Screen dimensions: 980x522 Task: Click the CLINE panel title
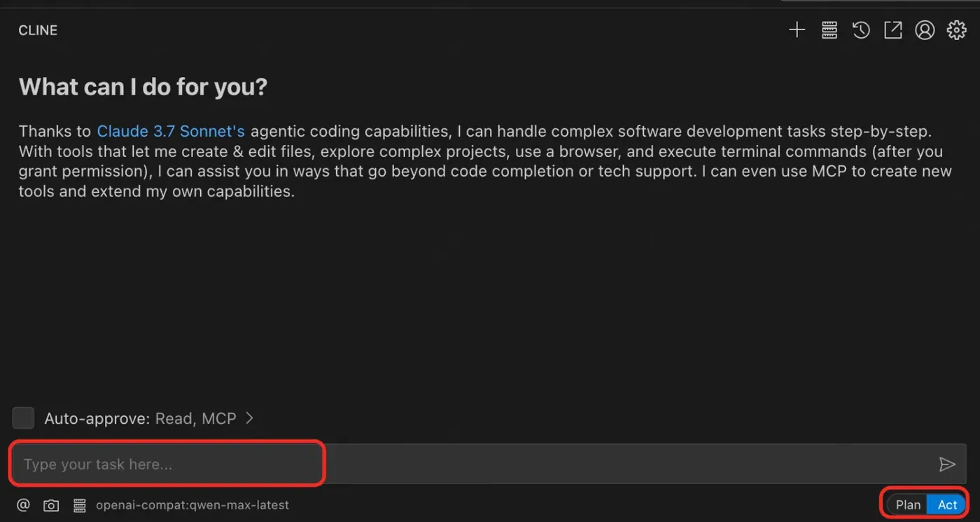point(38,30)
